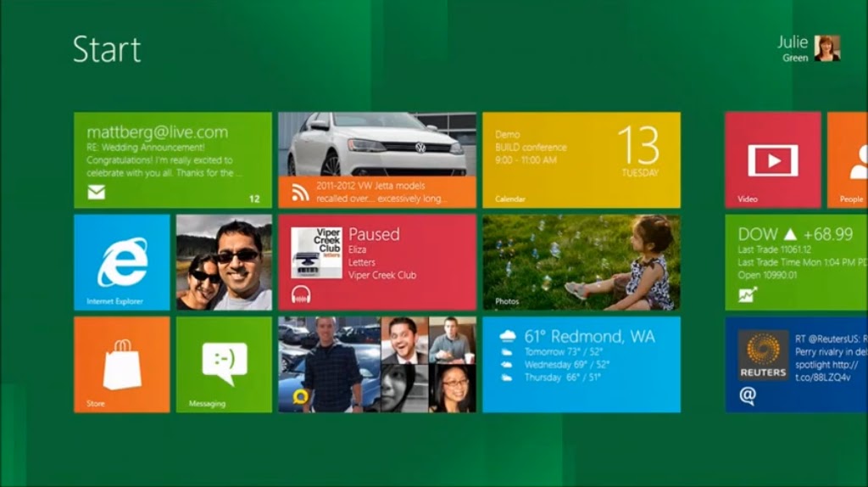Click the 'Paused' status text on music tile
The height and width of the screenshot is (487, 868).
point(374,234)
